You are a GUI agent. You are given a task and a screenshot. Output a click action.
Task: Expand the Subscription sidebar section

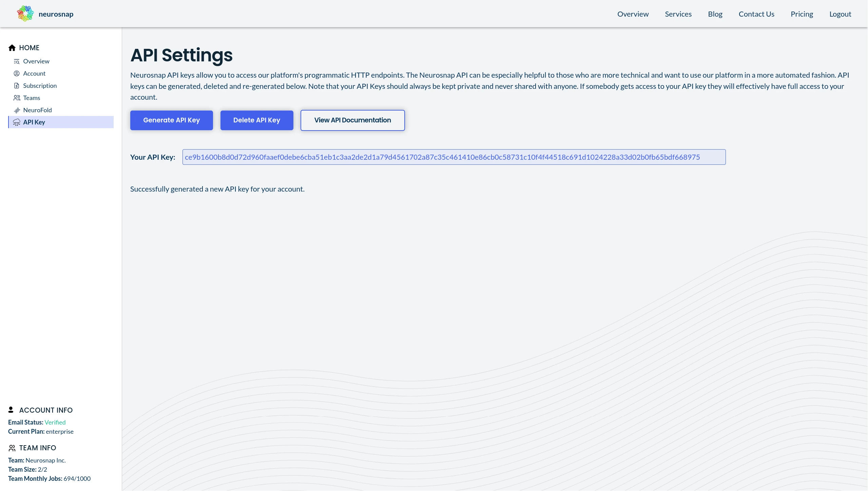click(40, 85)
